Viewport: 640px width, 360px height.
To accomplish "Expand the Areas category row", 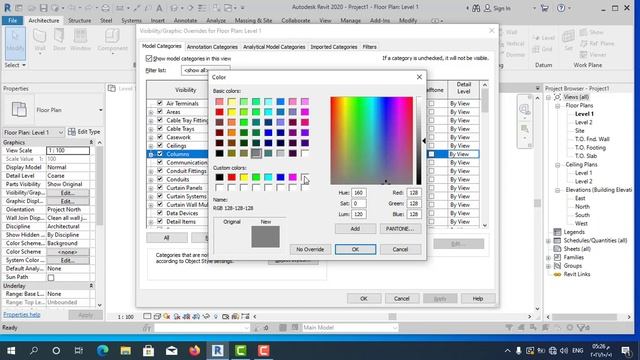I will click(x=151, y=112).
